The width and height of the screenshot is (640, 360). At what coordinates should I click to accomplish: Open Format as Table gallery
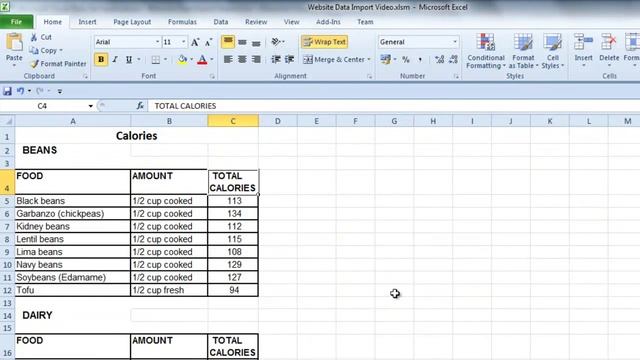[523, 51]
